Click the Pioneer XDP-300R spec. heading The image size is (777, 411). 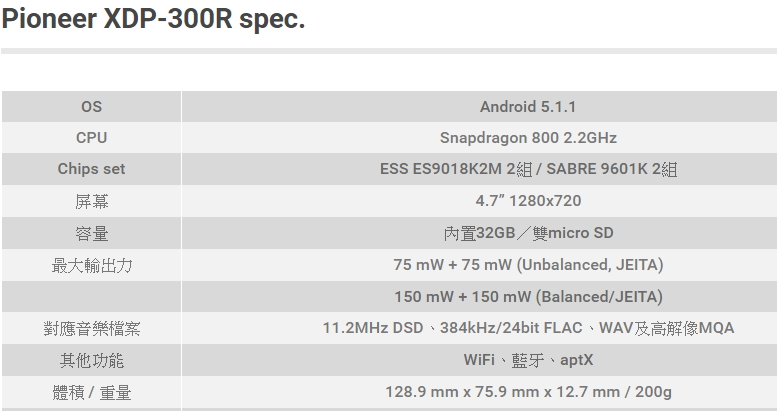coord(154,19)
